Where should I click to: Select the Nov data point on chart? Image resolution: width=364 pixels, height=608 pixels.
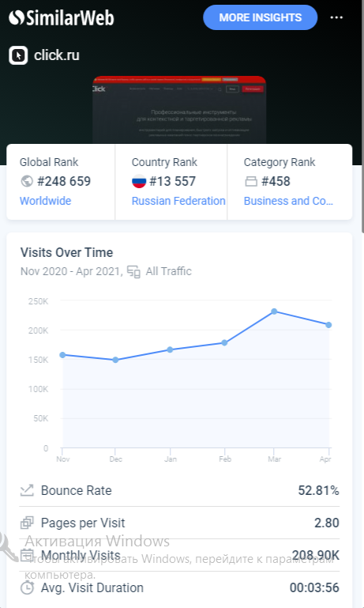(62, 355)
